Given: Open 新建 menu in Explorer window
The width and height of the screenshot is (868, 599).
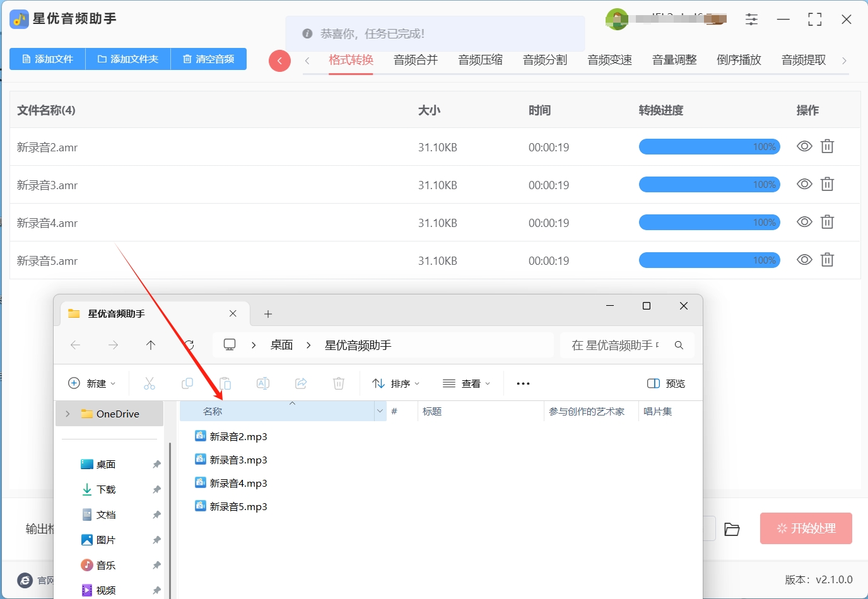Looking at the screenshot, I should coord(92,383).
